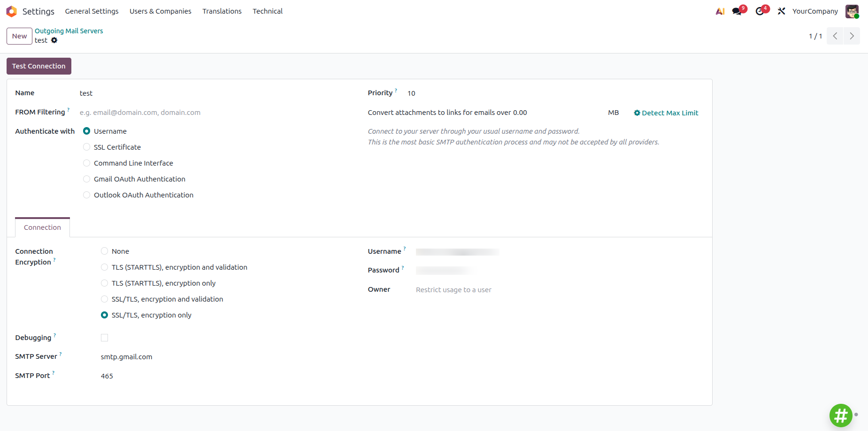Image resolution: width=868 pixels, height=431 pixels.
Task: Open the gear actions menu next to test
Action: [54, 40]
